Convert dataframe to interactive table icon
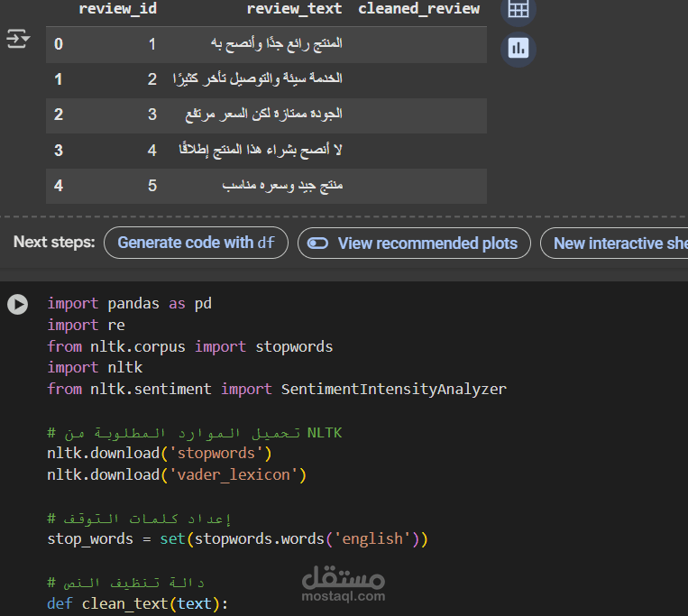This screenshot has width=688, height=616. [518, 10]
